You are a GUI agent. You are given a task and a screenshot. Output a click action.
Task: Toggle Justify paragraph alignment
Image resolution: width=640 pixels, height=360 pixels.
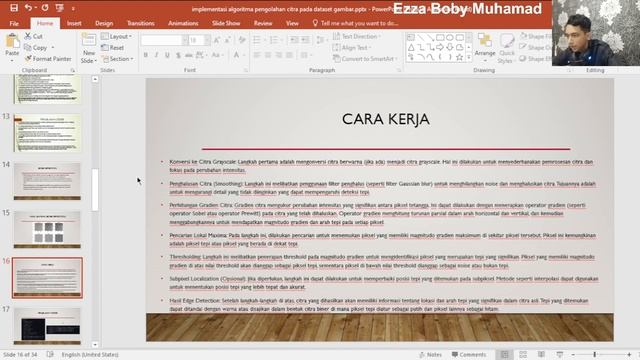click(289, 55)
